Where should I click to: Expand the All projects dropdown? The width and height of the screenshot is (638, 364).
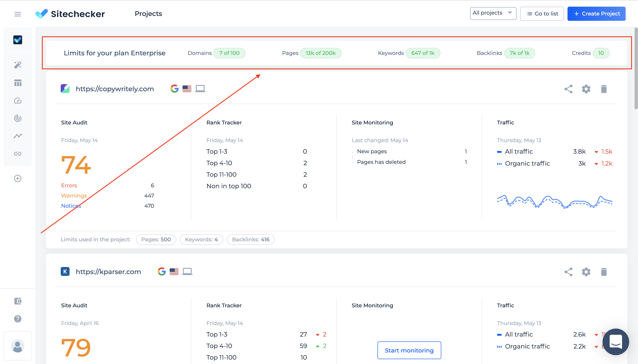pos(493,13)
